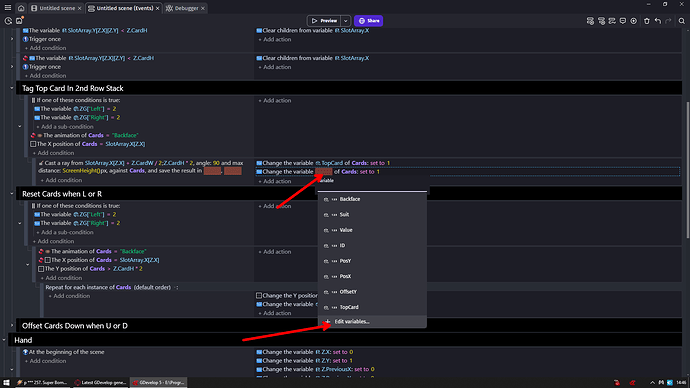Collapse the Cards animation Backface sub-event arrow

(28, 265)
